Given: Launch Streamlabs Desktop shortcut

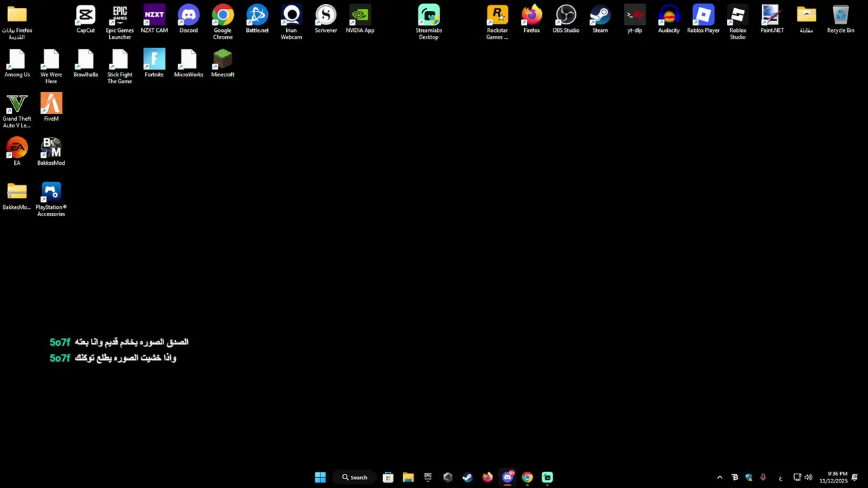Looking at the screenshot, I should (429, 23).
